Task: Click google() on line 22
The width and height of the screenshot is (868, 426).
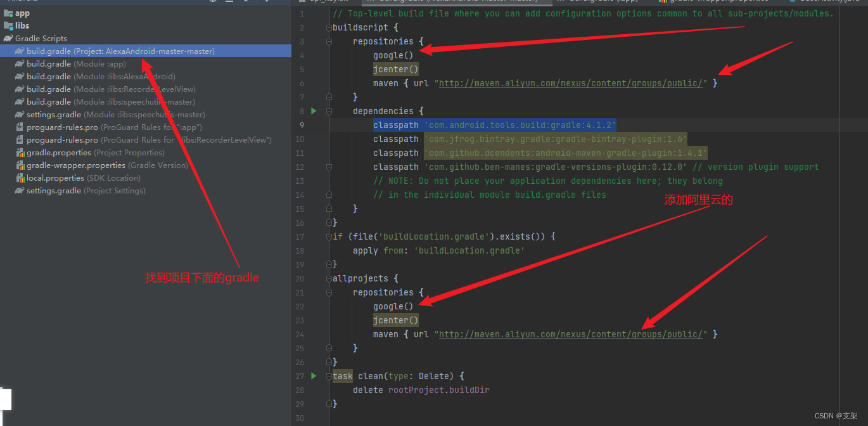Action: (393, 306)
